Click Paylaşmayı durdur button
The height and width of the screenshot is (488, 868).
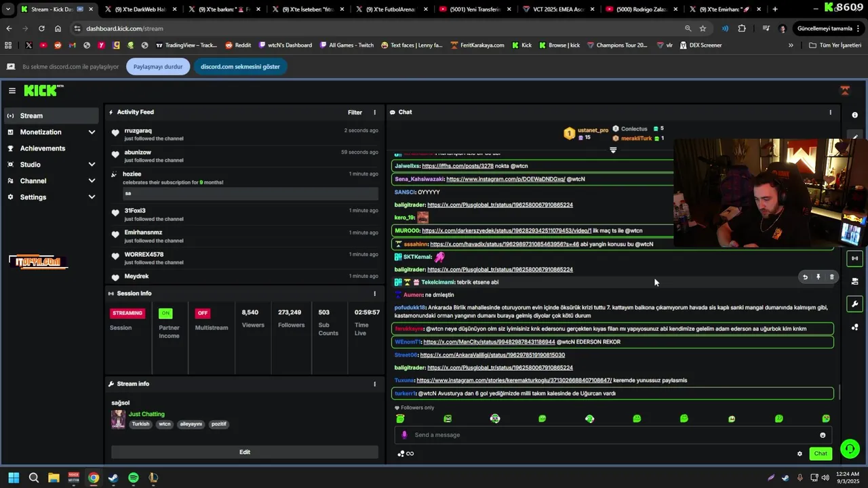pyautogui.click(x=158, y=66)
